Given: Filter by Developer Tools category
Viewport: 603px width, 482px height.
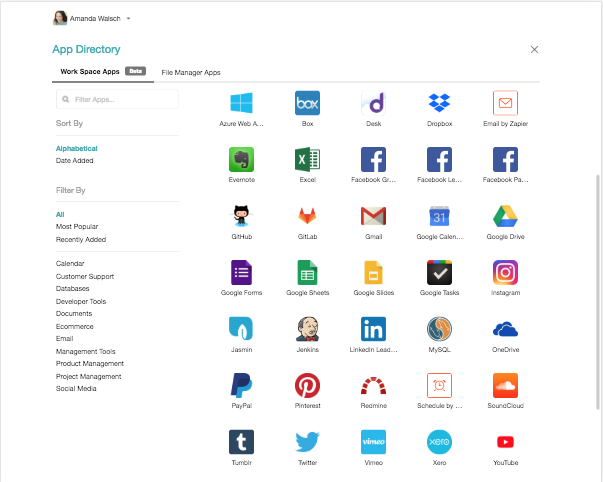Looking at the screenshot, I should click(x=81, y=301).
